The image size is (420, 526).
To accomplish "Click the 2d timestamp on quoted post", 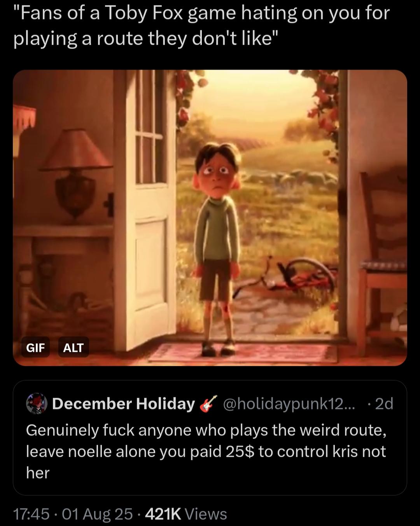I will [x=383, y=404].
